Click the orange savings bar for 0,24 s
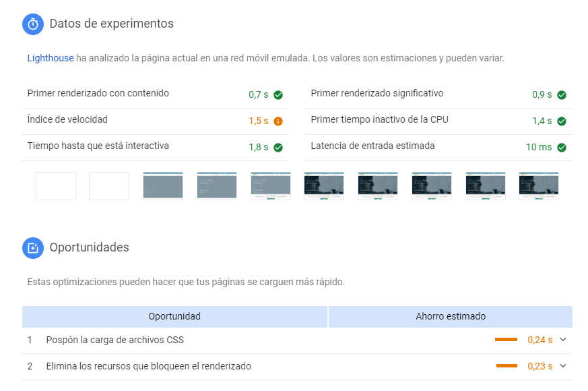 506,340
